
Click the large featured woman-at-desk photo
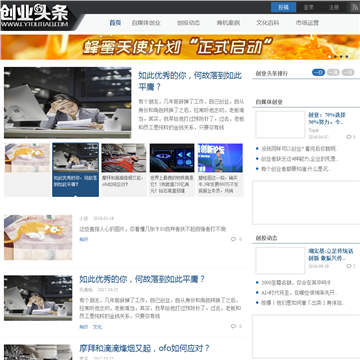click(x=68, y=103)
